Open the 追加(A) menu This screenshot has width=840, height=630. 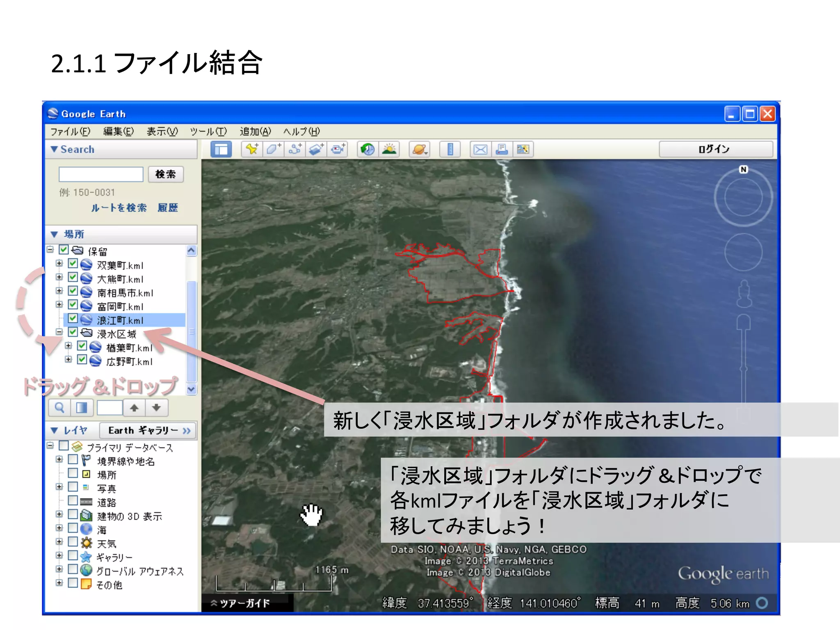(x=255, y=132)
